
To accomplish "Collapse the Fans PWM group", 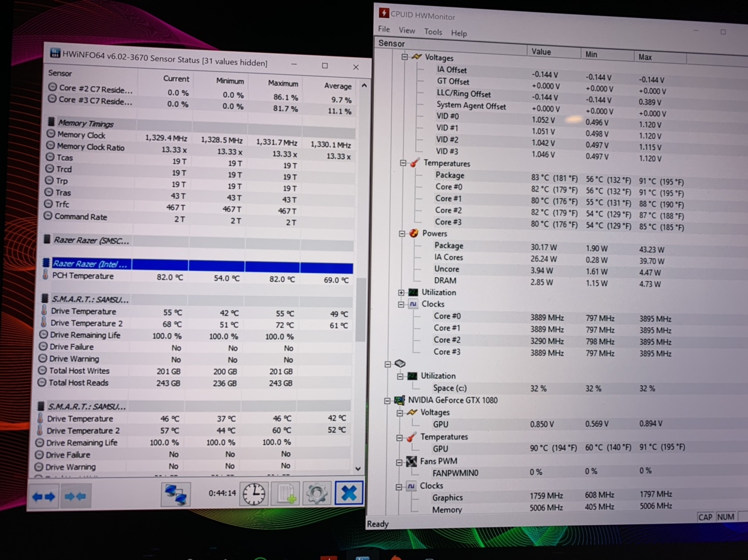I will (399, 462).
